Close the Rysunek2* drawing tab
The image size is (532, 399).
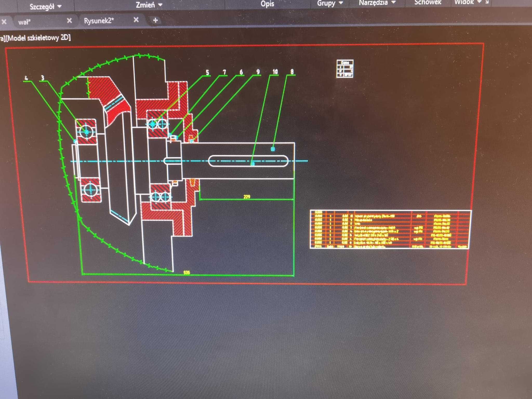click(136, 20)
